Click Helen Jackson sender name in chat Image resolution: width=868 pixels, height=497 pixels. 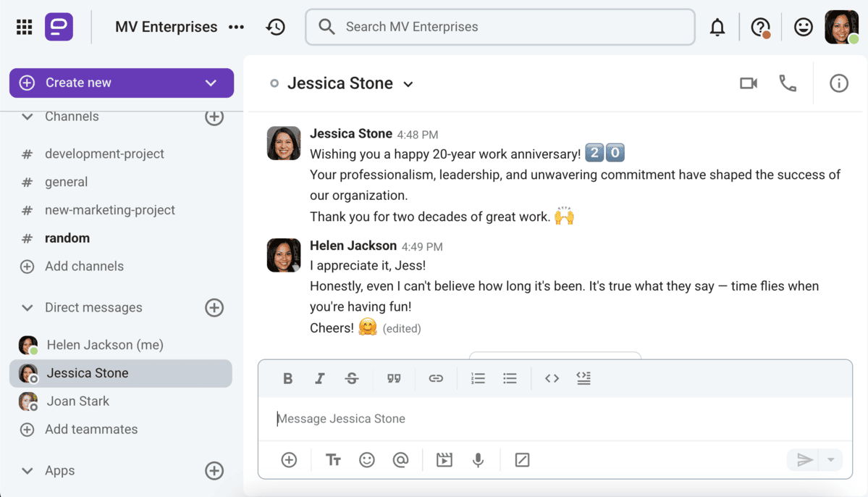(353, 246)
